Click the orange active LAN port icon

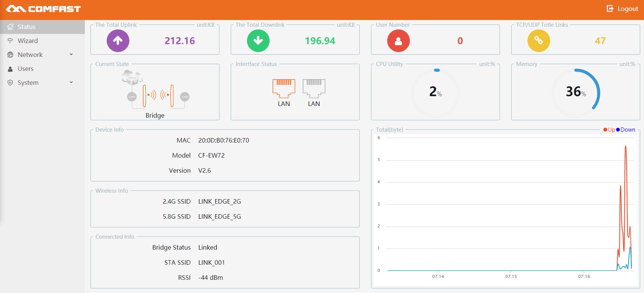pyautogui.click(x=284, y=88)
